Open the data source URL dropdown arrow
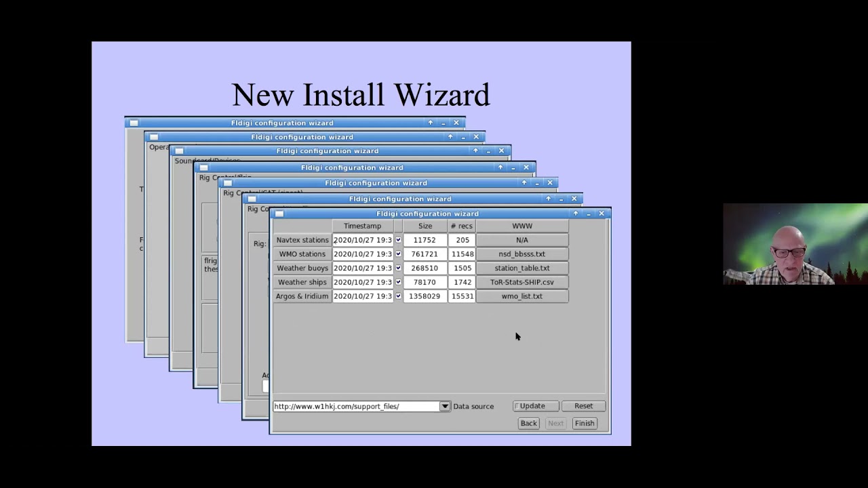Image resolution: width=868 pixels, height=488 pixels. (445, 407)
